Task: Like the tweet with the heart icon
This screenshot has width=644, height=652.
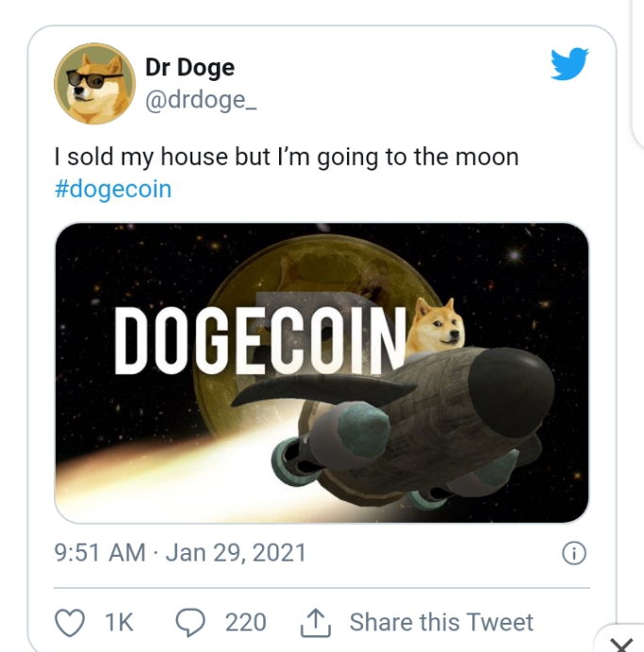Action: click(x=70, y=623)
